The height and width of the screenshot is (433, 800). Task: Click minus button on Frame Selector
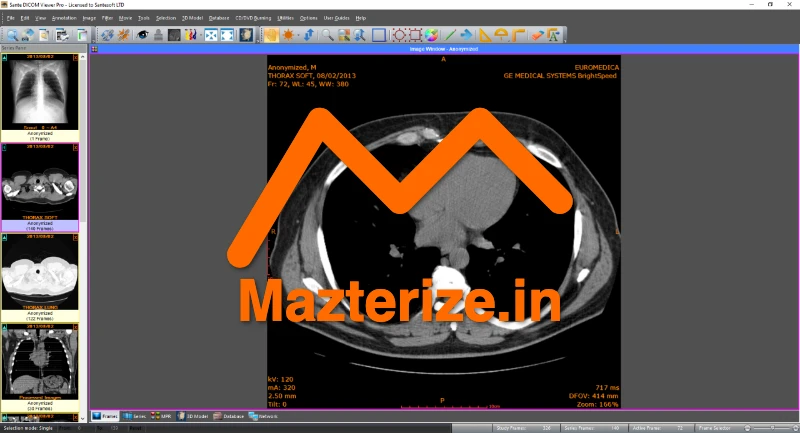tap(747, 428)
